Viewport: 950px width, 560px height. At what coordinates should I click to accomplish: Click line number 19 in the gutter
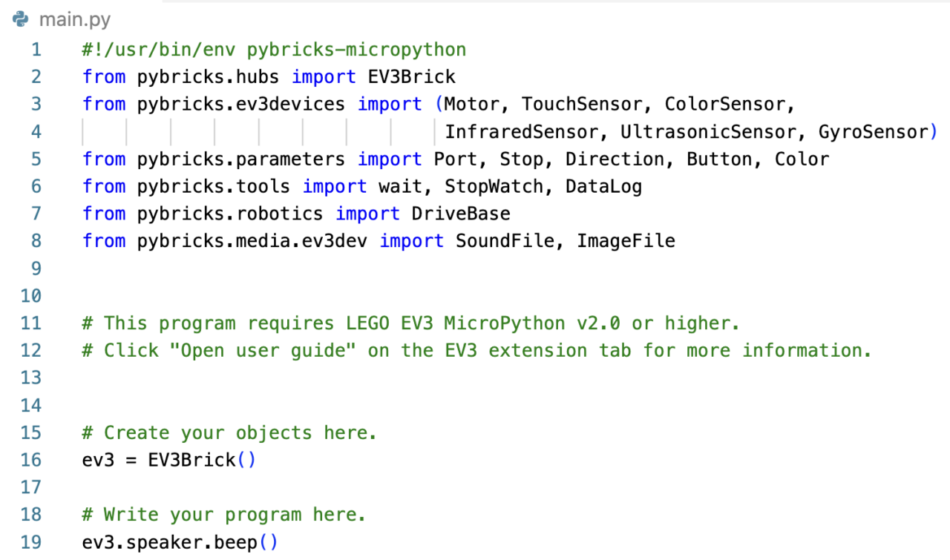tap(31, 542)
